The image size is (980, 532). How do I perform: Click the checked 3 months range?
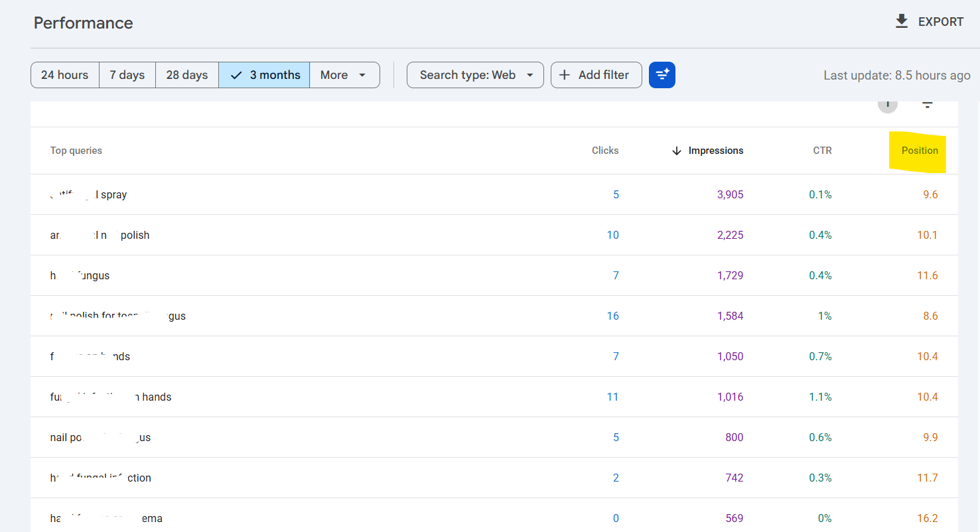[x=264, y=75]
